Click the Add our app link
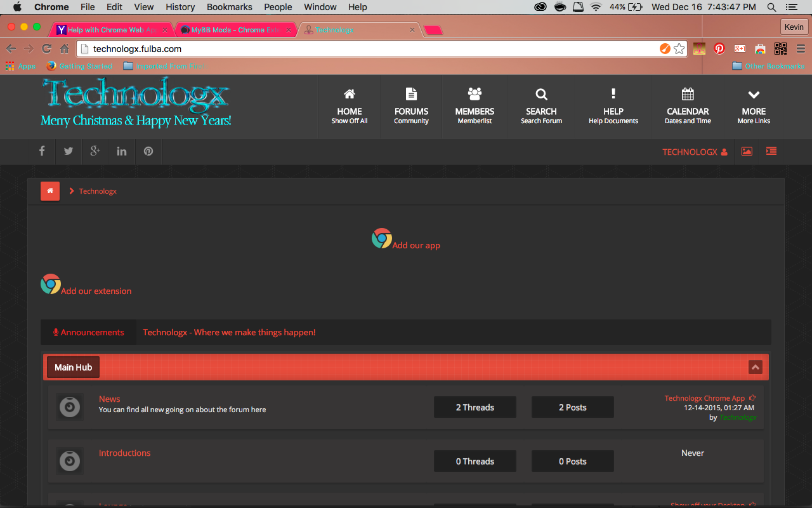 tap(416, 245)
